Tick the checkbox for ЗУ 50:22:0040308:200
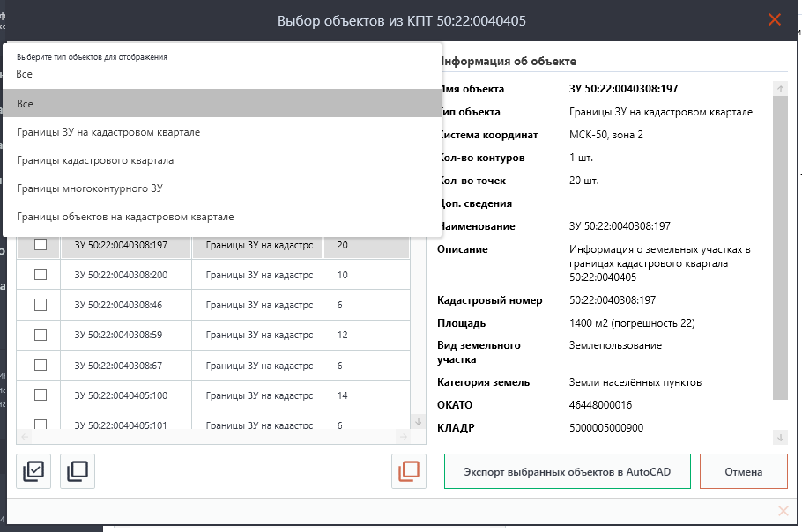This screenshot has height=532, width=802. (x=41, y=275)
